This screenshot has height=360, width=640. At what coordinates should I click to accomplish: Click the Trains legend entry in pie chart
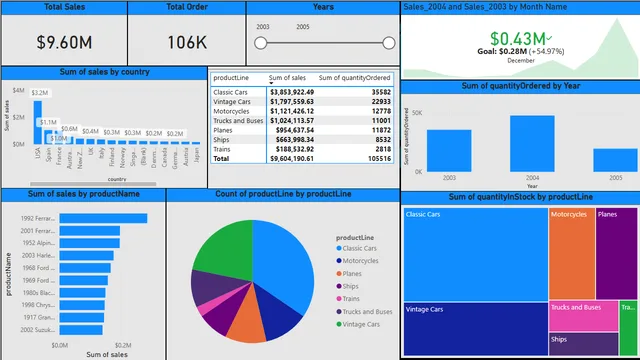(348, 299)
